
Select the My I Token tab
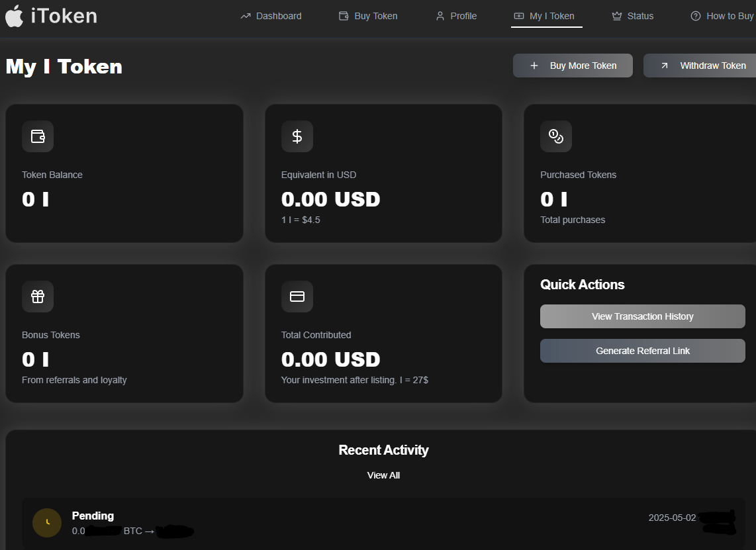click(546, 16)
